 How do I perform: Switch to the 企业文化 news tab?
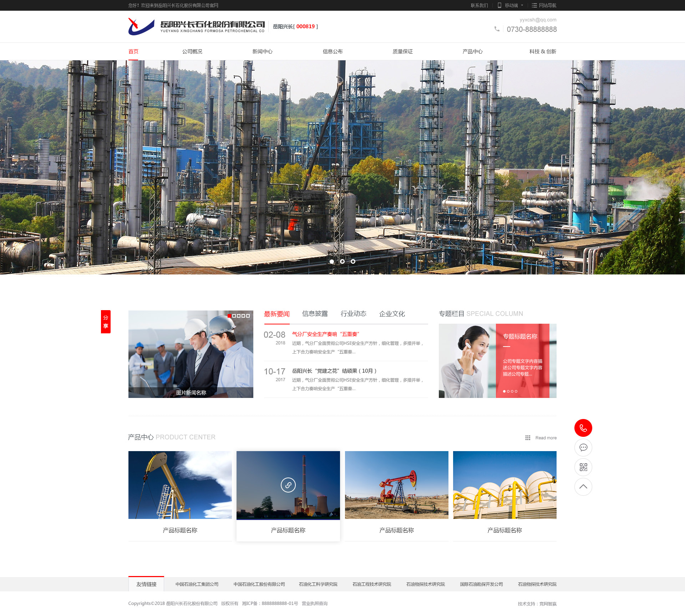click(392, 314)
